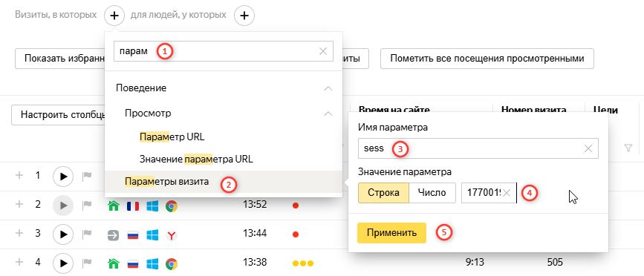Click French flag icon in row 2
The height and width of the screenshot is (276, 644).
click(133, 206)
